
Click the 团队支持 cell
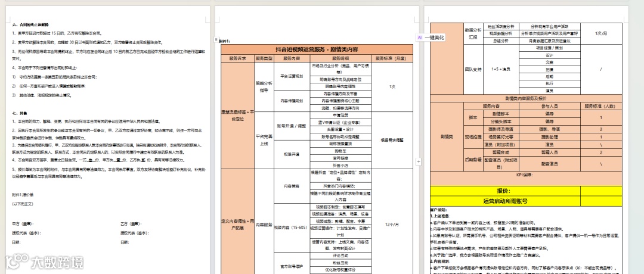tap(473, 69)
